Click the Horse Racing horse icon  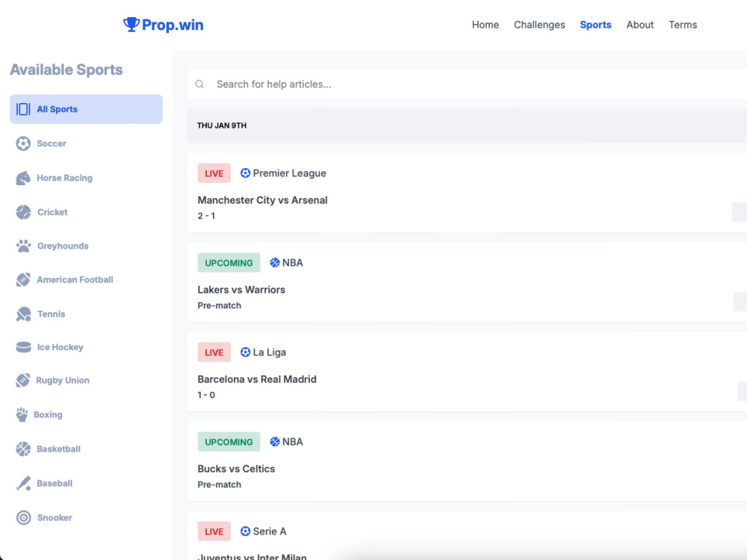click(23, 178)
